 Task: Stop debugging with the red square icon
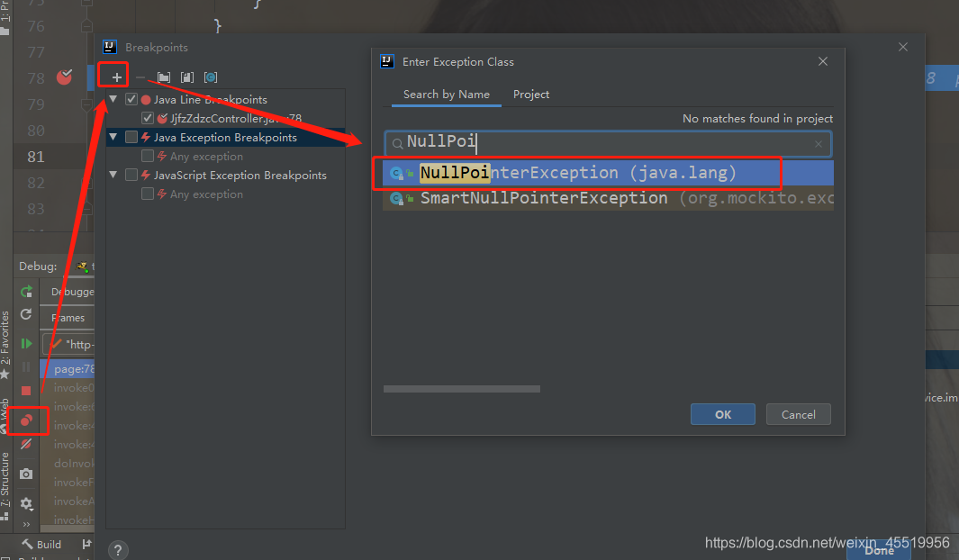[x=26, y=391]
